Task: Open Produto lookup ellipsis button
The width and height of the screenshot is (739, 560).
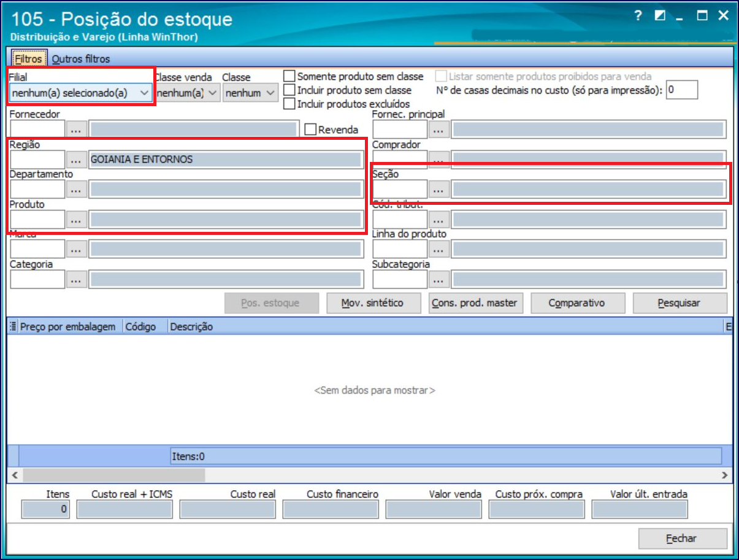Action: tap(76, 220)
